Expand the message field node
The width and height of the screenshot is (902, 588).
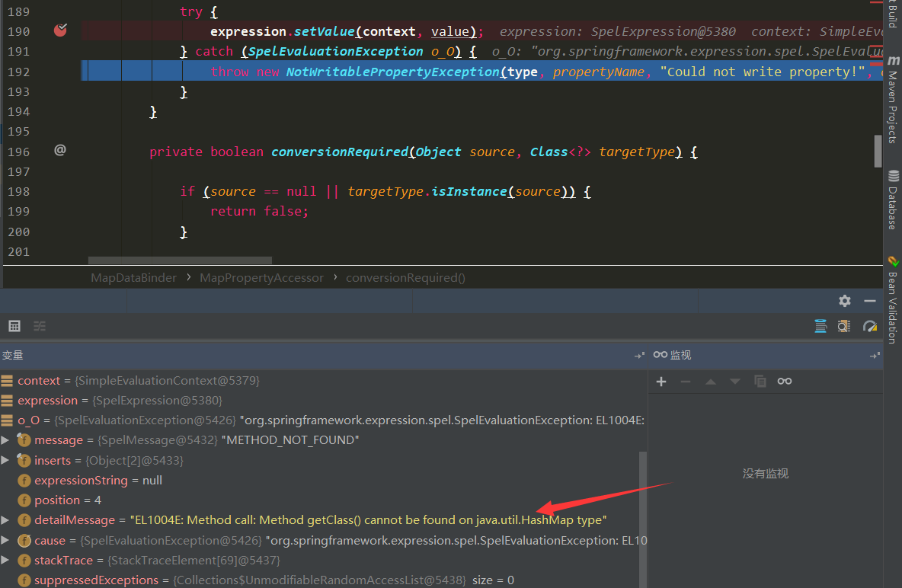pos(5,440)
